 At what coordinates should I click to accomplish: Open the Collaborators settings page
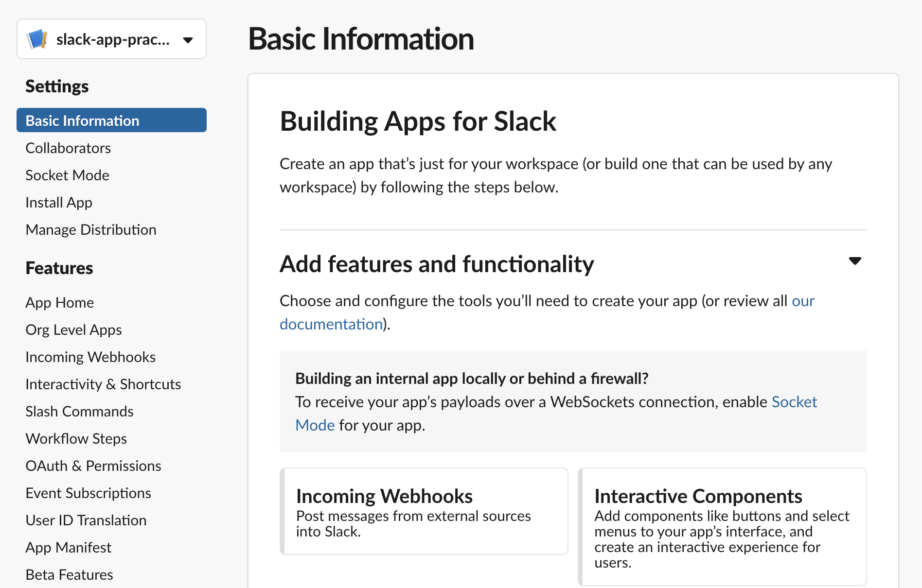point(68,148)
